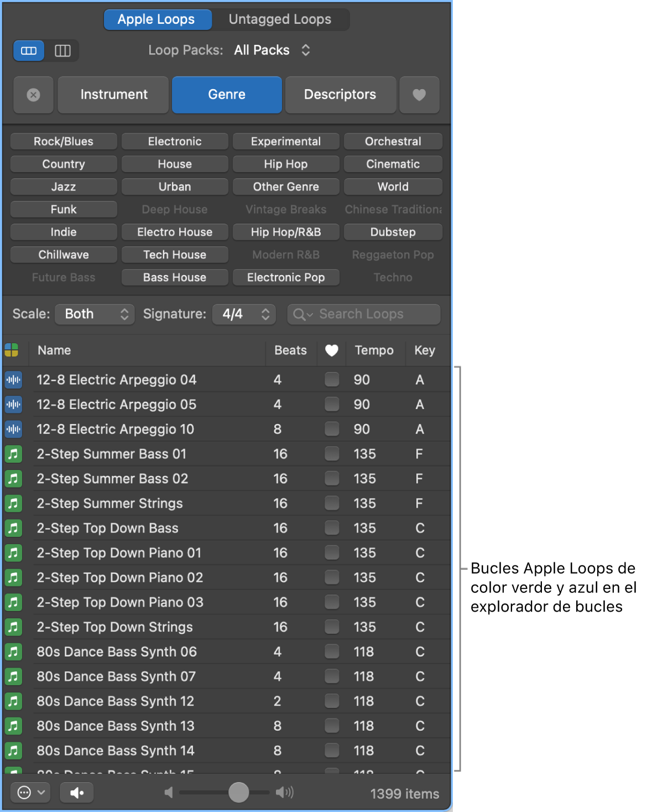
Task: Sort loops by Beats column header
Action: click(x=291, y=350)
